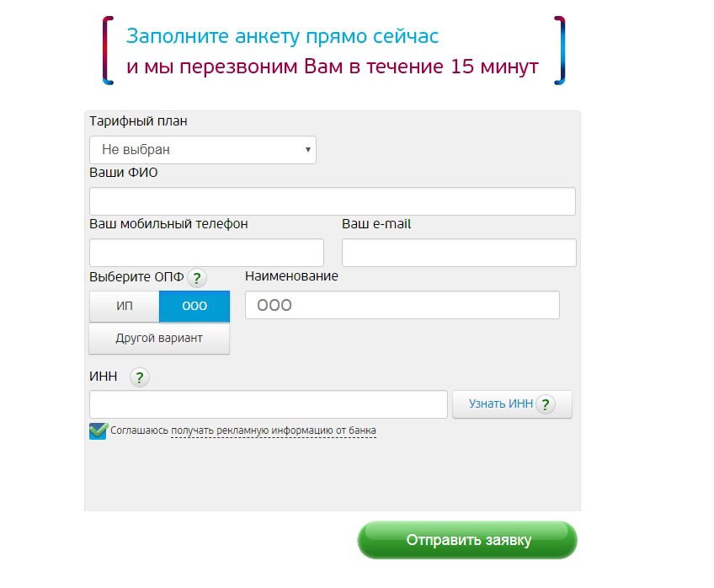Click the Наименование label text
This screenshot has height=588, width=714.
291,275
